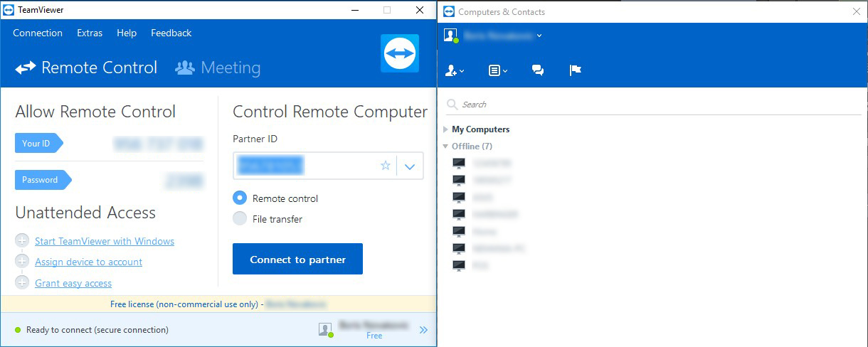The width and height of the screenshot is (868, 347).
Task: Click Connect to partner button
Action: tap(297, 259)
